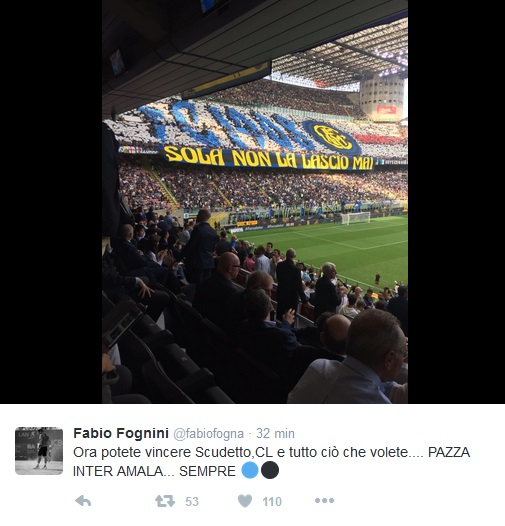Open the tweet via 32 min timestamp
Viewport: 505px width, 526px height.
(275, 433)
